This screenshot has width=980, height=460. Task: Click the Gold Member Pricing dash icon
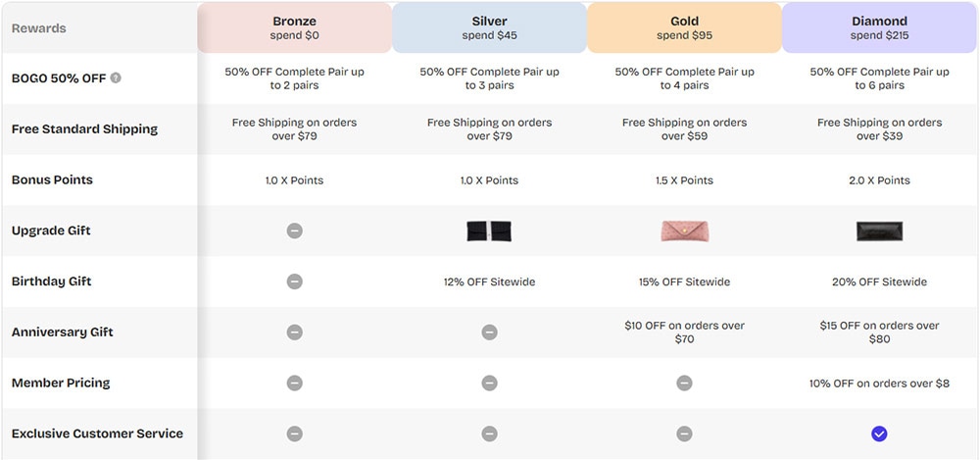pos(684,383)
